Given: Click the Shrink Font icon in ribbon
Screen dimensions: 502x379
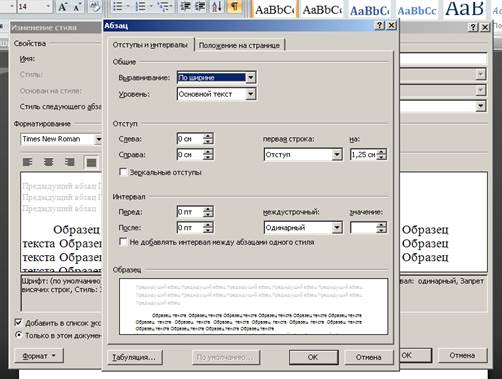Looking at the screenshot, I should click(77, 7).
